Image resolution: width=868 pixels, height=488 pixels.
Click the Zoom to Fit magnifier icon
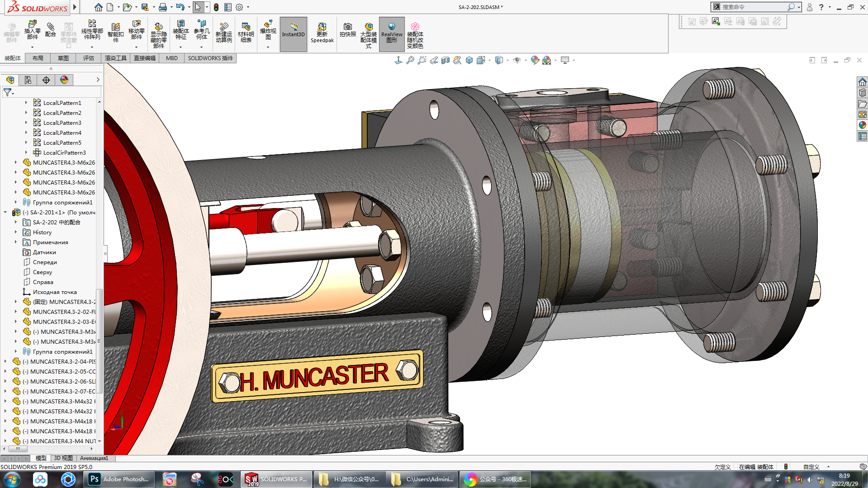click(x=410, y=60)
